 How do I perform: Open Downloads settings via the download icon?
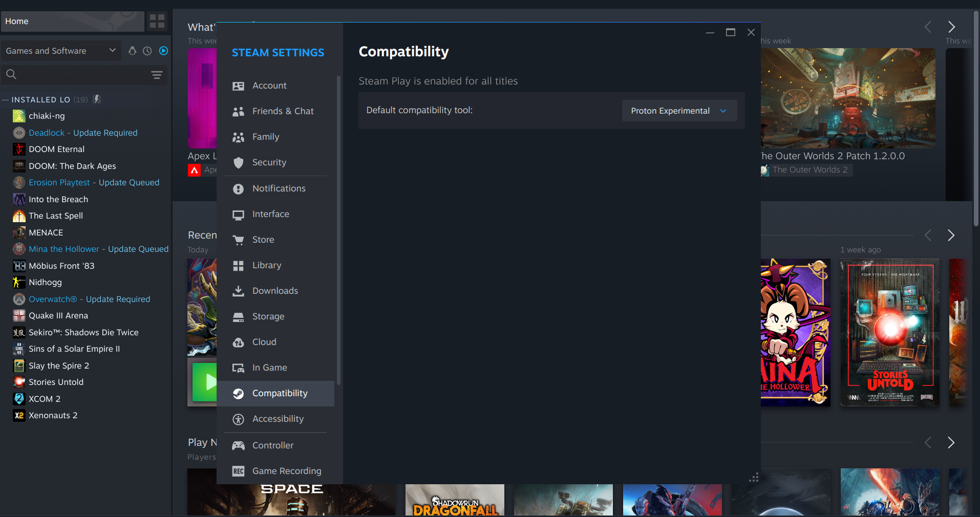click(238, 291)
